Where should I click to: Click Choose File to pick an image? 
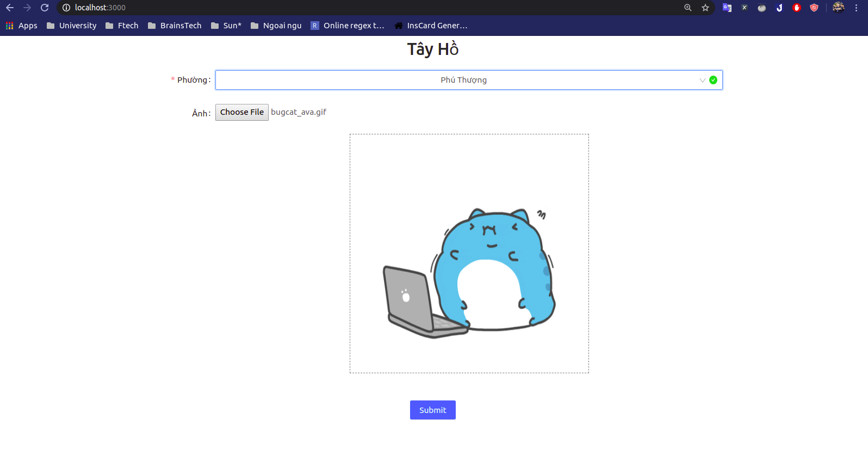pos(242,112)
